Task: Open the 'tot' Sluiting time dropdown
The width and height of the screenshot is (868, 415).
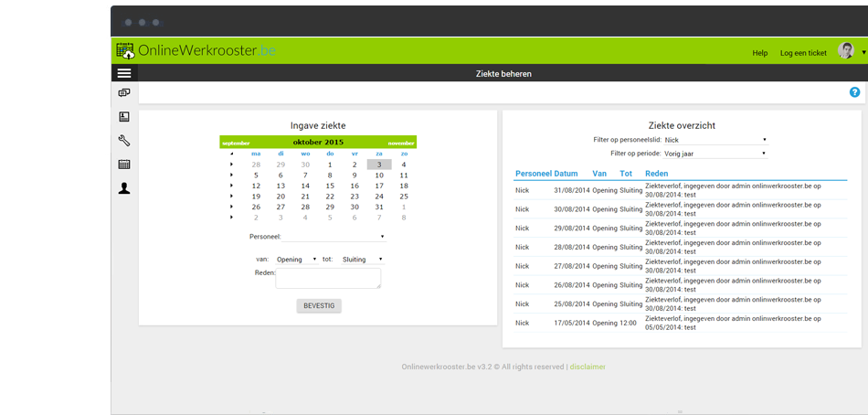Action: click(x=362, y=260)
